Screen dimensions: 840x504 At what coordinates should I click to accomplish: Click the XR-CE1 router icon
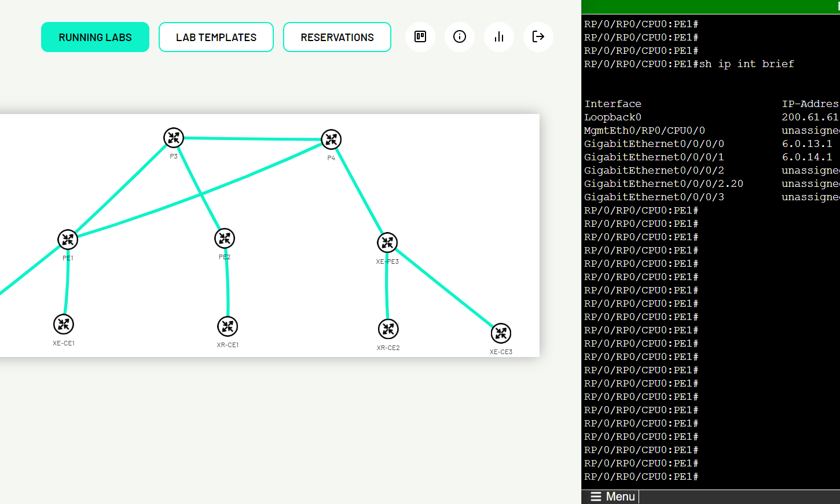228,326
